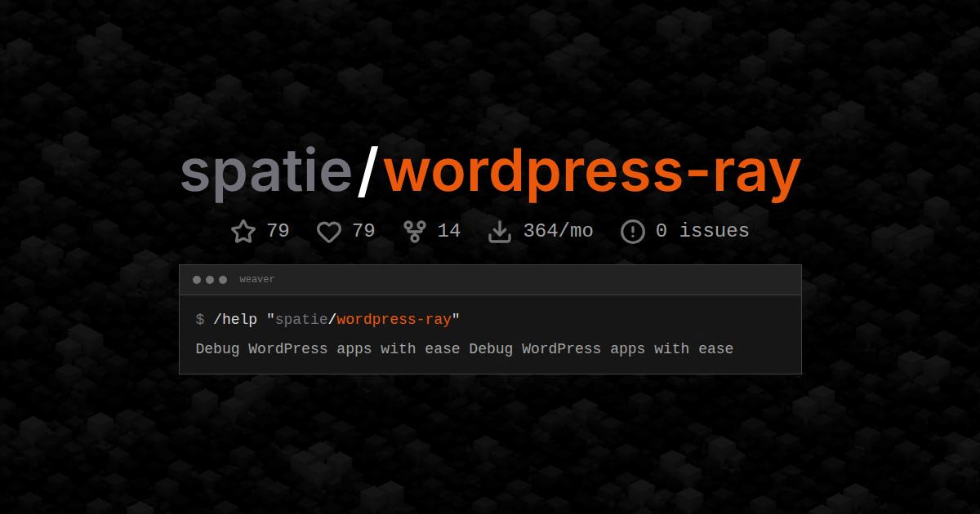Click the issues alert icon

(x=633, y=231)
